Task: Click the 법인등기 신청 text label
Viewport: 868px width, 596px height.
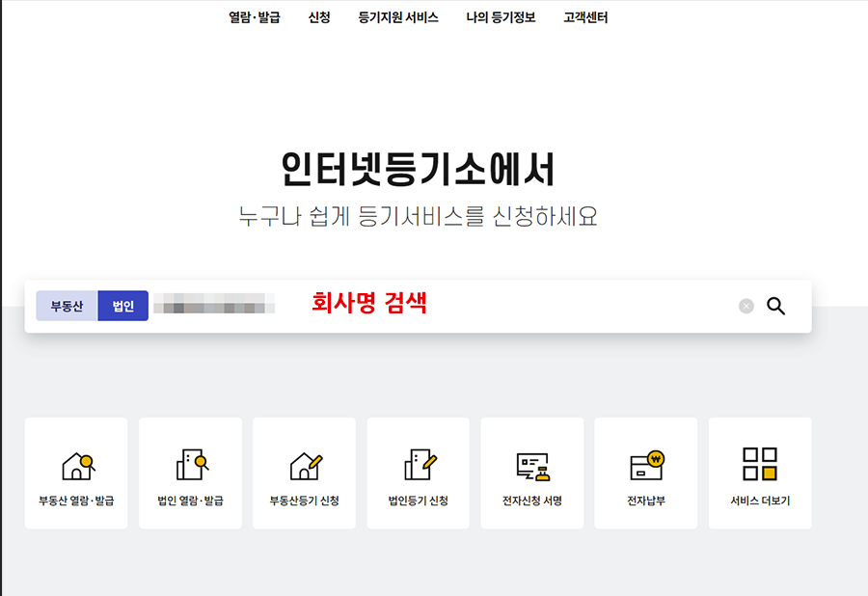Action: 419,501
